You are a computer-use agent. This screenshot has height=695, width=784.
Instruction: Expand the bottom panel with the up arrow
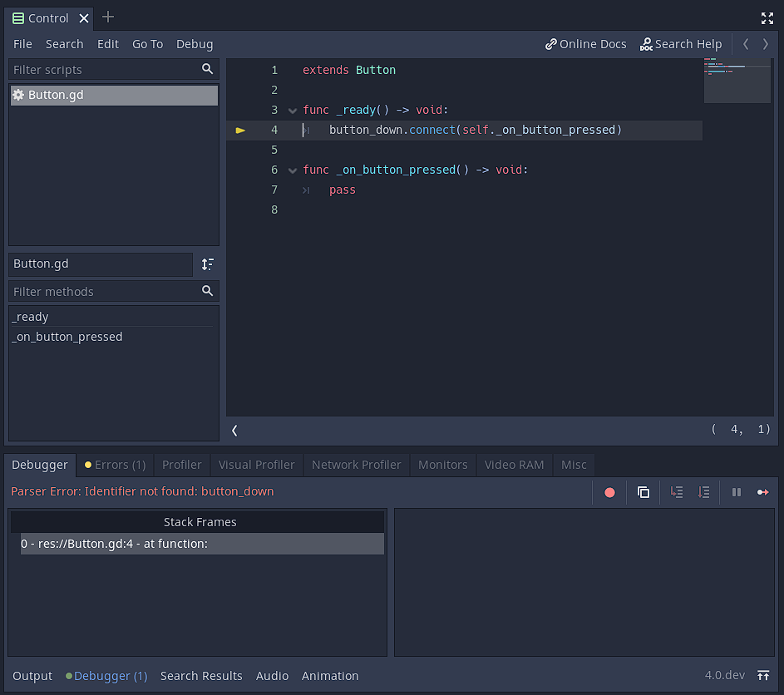[x=764, y=675]
